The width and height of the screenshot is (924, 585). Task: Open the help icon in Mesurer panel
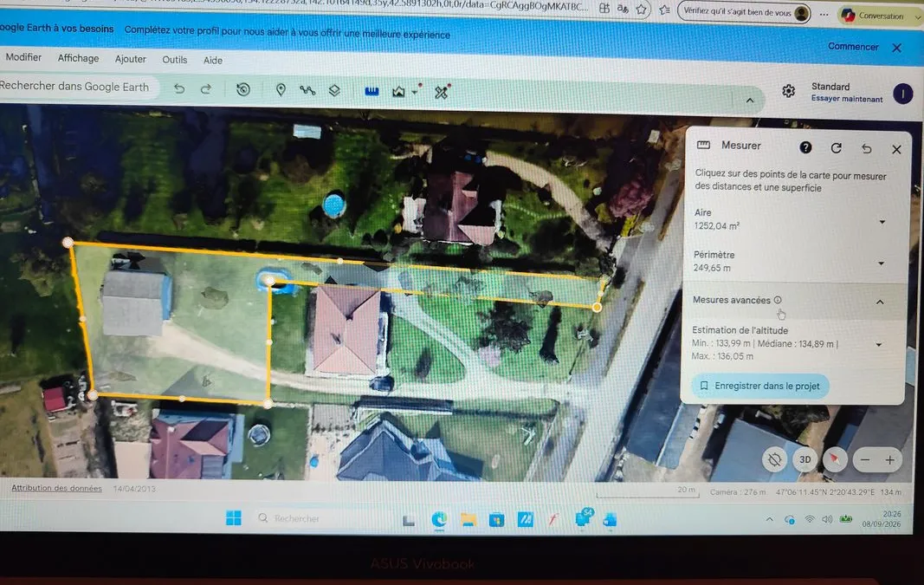(805, 147)
